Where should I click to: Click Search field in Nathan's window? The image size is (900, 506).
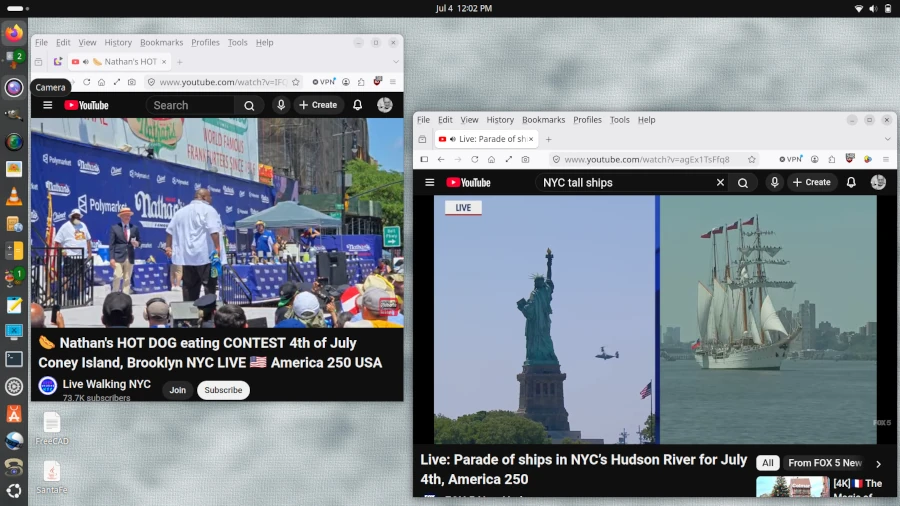(191, 105)
